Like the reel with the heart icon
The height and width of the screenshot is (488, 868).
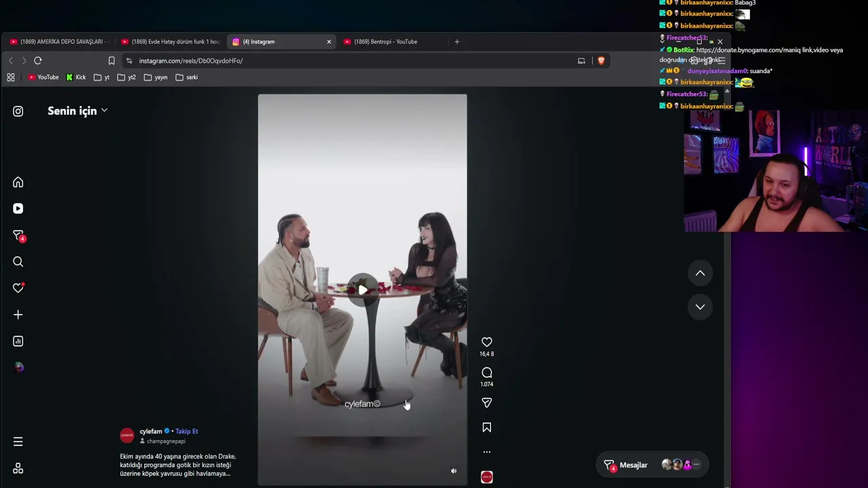(487, 342)
